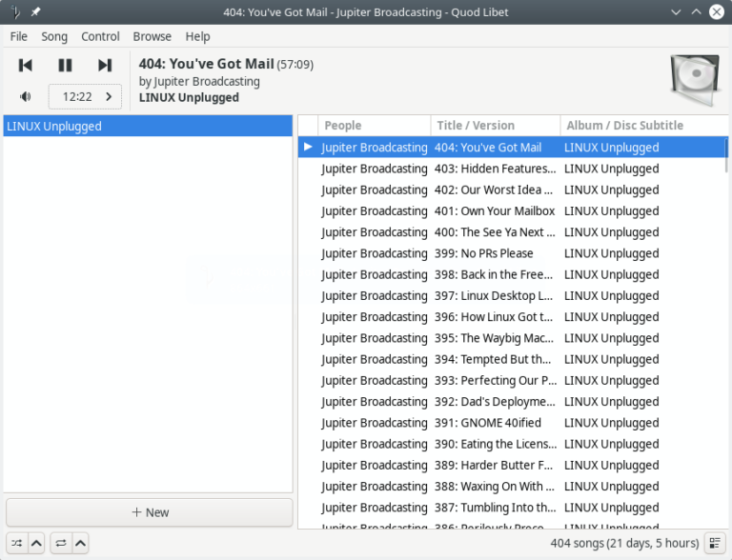Select episode 387: Tumbling Into th...
Viewport: 732px width, 560px height.
(511, 508)
